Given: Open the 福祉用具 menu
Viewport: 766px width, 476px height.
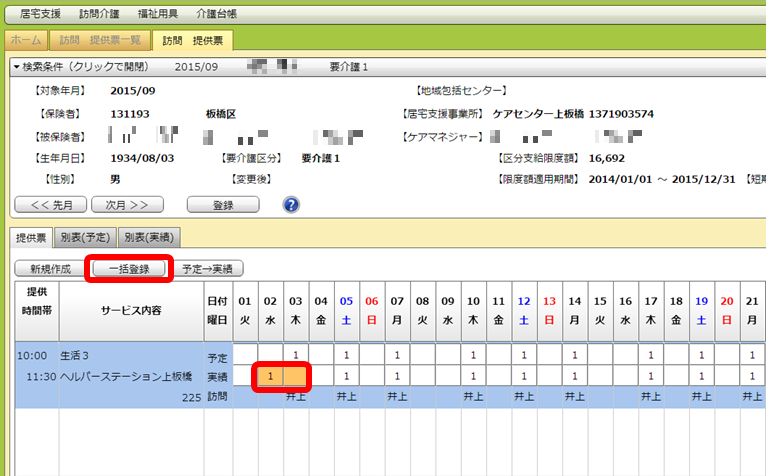Looking at the screenshot, I should point(156,15).
